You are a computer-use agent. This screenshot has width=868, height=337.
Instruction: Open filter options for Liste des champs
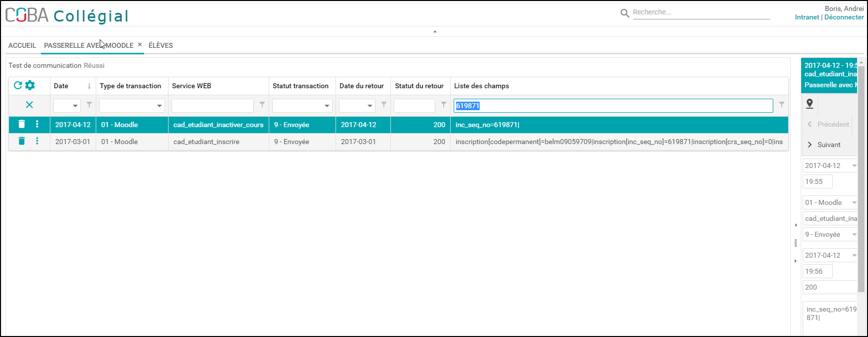click(782, 105)
